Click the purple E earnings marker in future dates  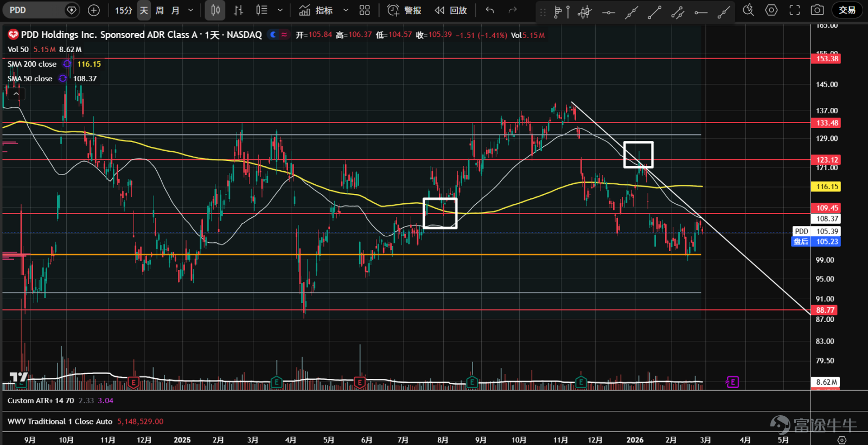[732, 382]
